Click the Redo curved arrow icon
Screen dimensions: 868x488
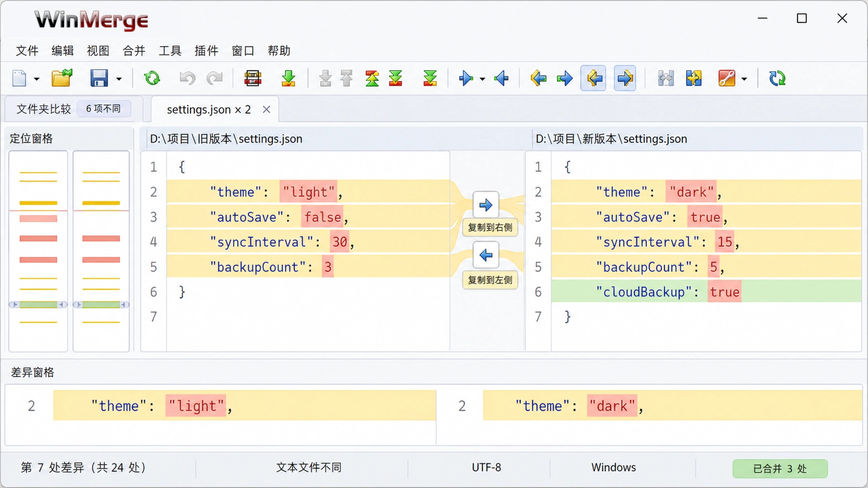pyautogui.click(x=215, y=78)
